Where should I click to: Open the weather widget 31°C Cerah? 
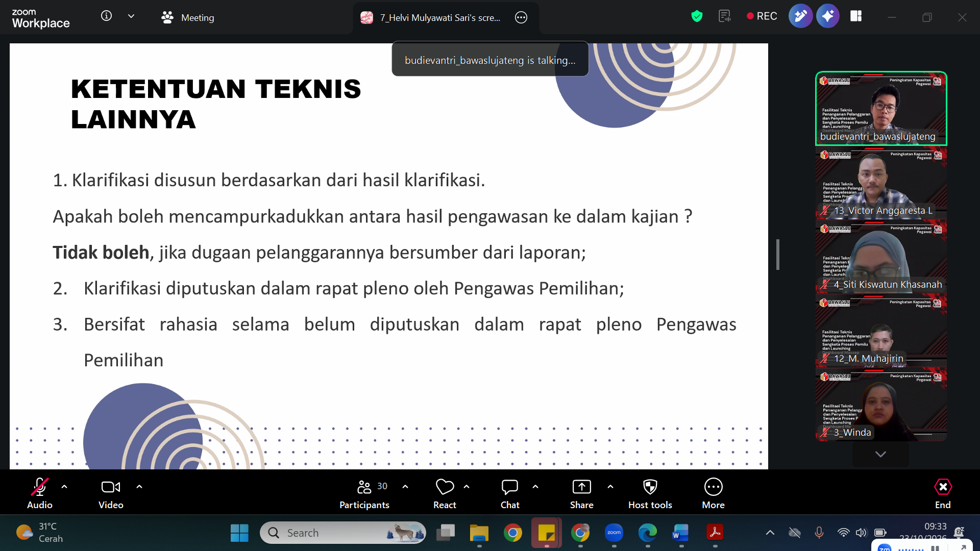pos(41,533)
